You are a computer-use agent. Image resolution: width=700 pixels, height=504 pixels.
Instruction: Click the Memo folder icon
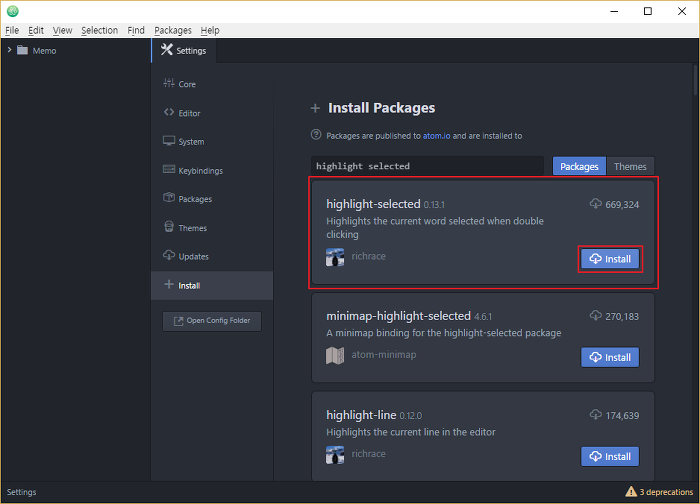coord(22,50)
